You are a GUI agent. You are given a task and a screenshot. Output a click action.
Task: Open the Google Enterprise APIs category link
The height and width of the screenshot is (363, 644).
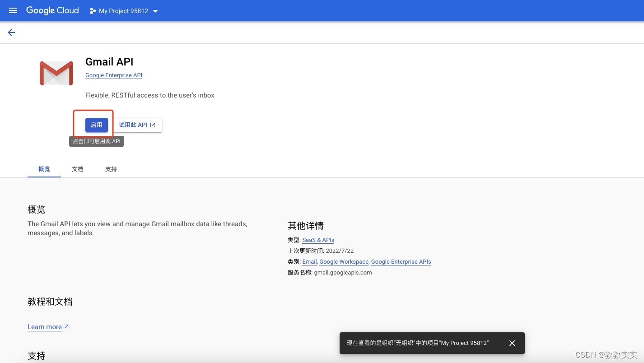pos(401,262)
